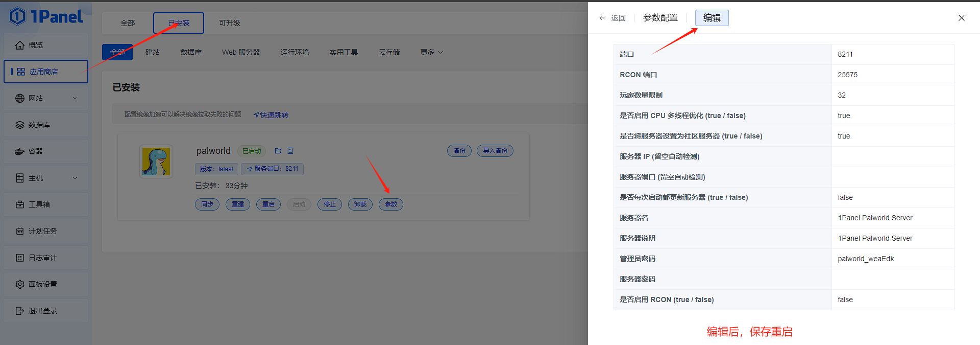This screenshot has width=980, height=345.
Task: Click the server icon beside 主机
Action: tap(20, 178)
